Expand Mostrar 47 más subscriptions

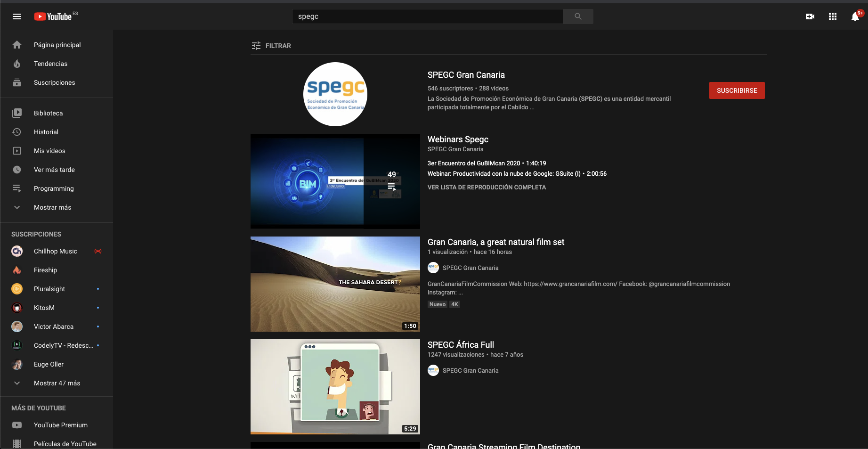[x=57, y=383]
